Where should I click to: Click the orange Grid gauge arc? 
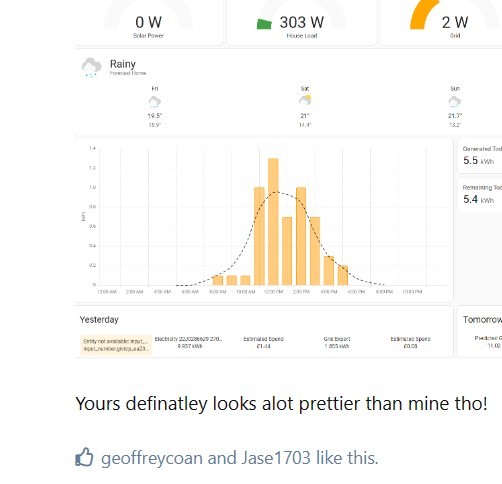pos(423,15)
